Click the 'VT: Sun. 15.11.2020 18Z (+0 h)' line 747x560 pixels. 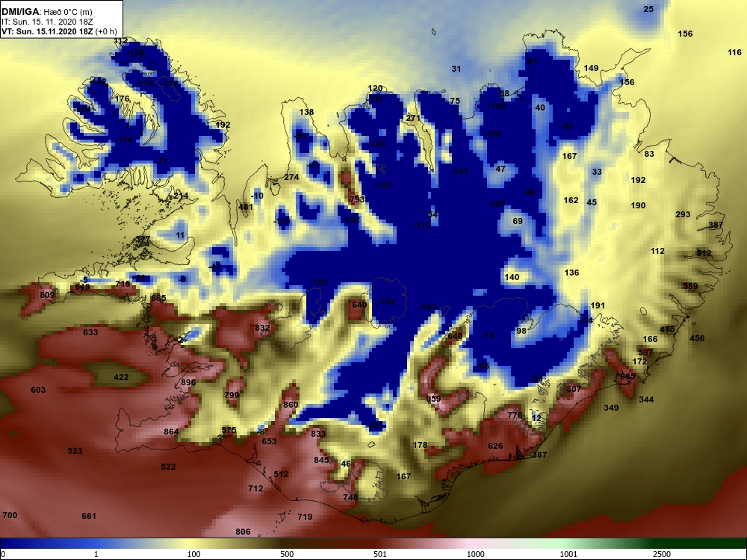(59, 31)
